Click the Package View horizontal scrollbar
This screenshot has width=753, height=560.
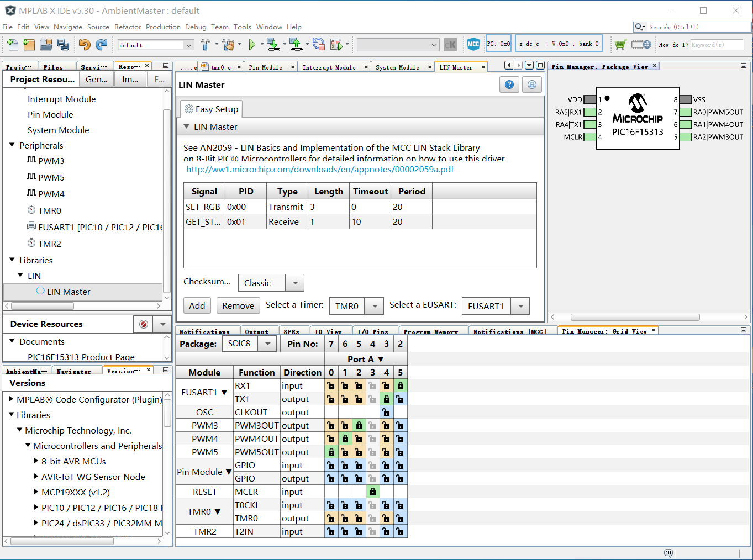coord(635,317)
